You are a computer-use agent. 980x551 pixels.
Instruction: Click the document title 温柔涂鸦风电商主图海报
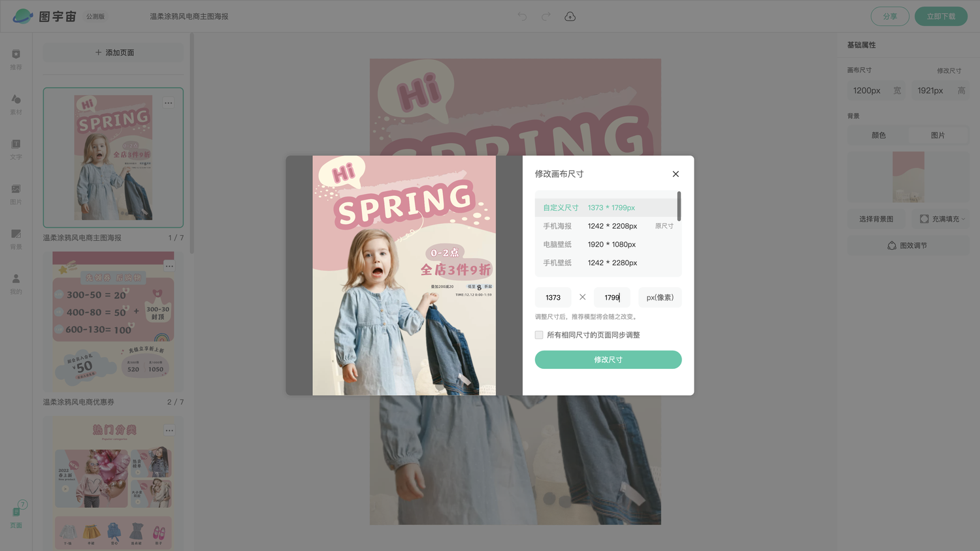189,16
